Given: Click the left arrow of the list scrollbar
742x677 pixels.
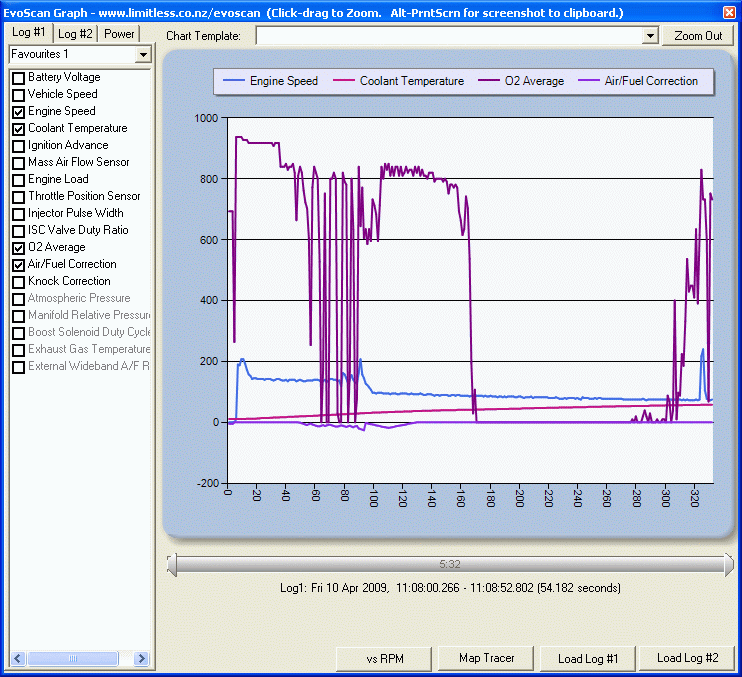Looking at the screenshot, I should click(18, 658).
